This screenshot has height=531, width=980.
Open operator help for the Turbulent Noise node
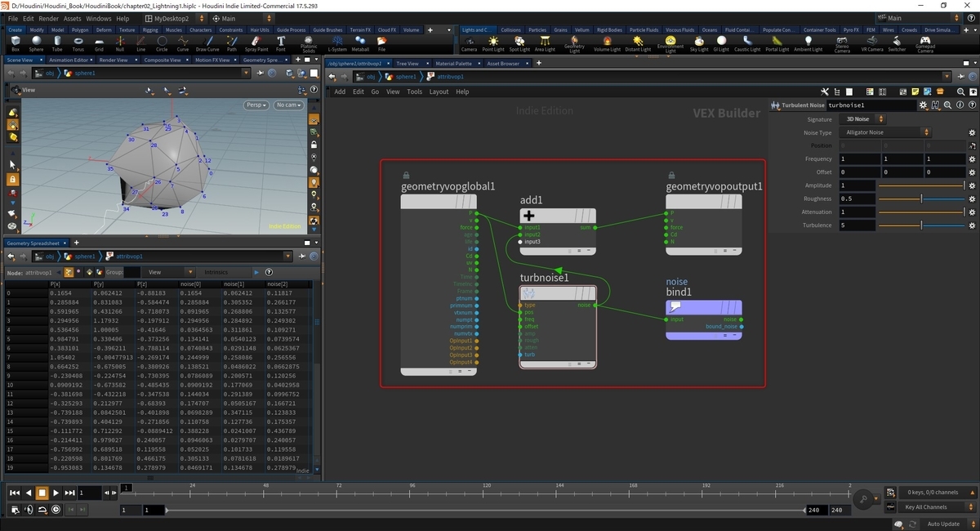tap(973, 105)
